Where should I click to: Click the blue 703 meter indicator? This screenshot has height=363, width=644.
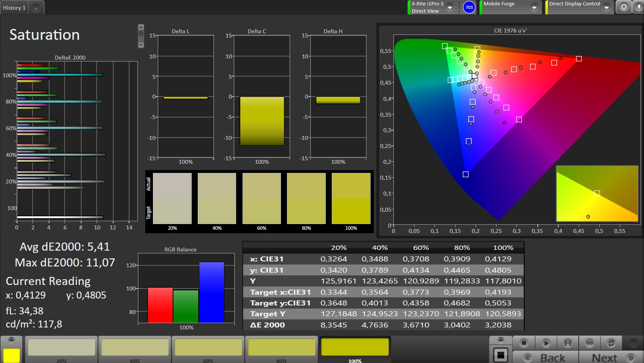[469, 7]
